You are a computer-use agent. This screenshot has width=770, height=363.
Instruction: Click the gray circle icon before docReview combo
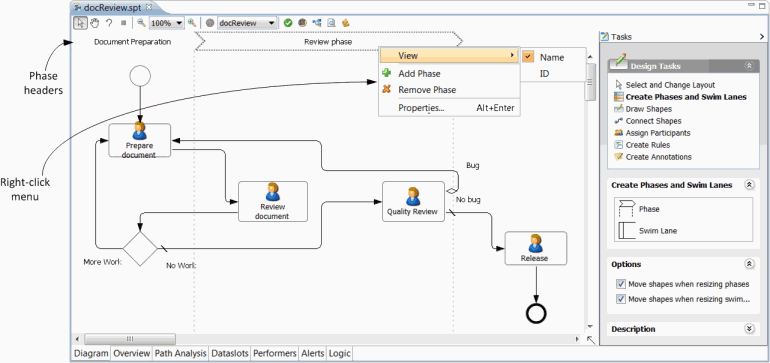[x=210, y=23]
